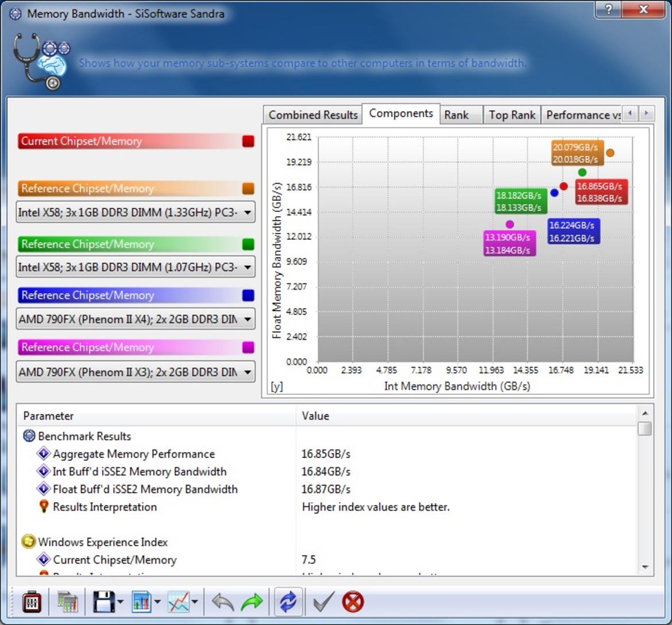Click the 16.87GB/s Float bandwidth value

coord(326,489)
